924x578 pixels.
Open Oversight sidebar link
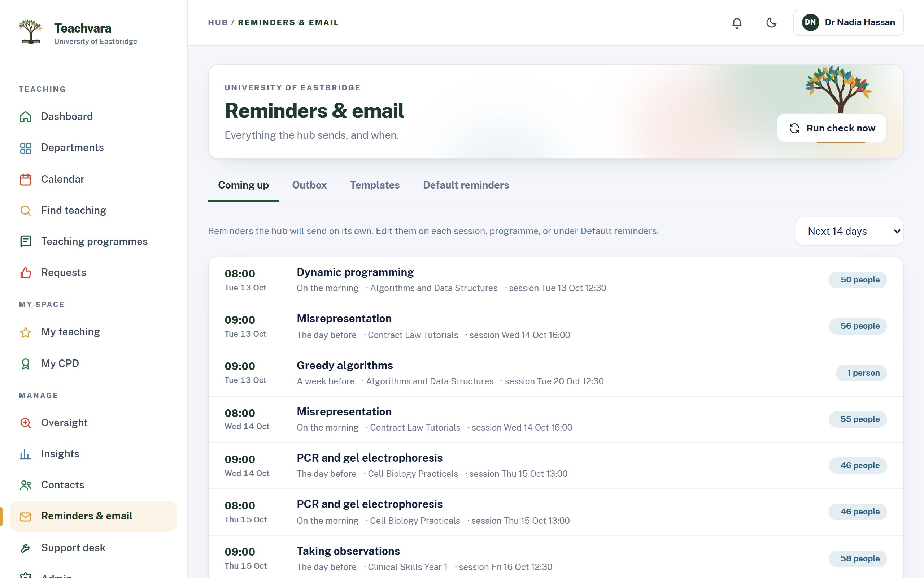click(x=93, y=423)
